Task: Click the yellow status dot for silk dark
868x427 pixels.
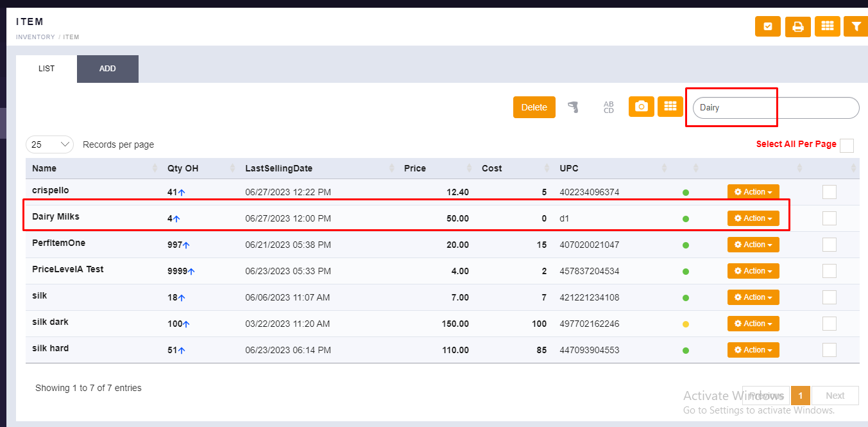Action: point(686,324)
